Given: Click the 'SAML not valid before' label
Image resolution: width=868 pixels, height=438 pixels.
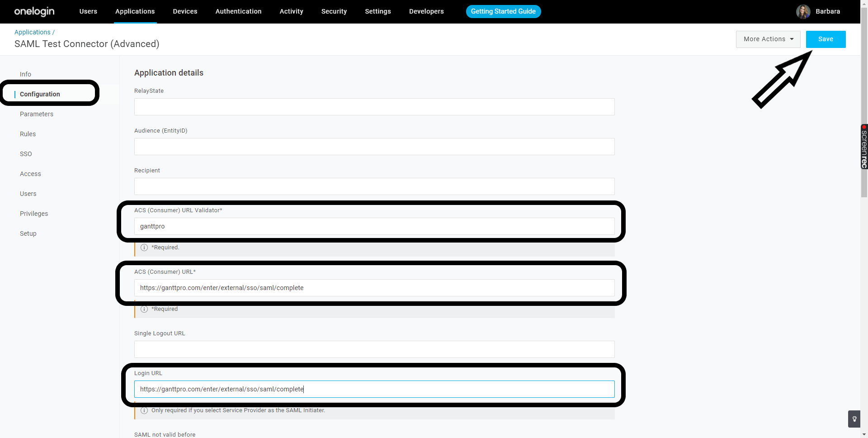Looking at the screenshot, I should point(165,434).
